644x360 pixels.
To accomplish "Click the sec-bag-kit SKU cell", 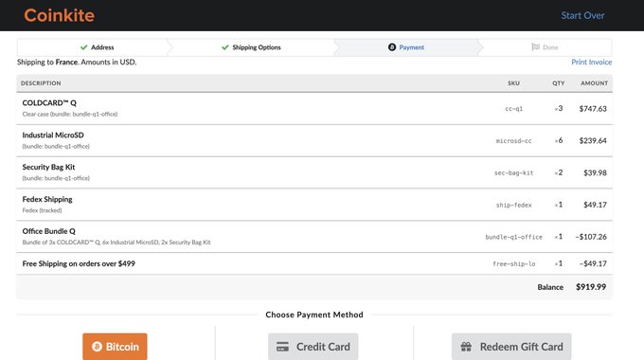I will point(514,173).
